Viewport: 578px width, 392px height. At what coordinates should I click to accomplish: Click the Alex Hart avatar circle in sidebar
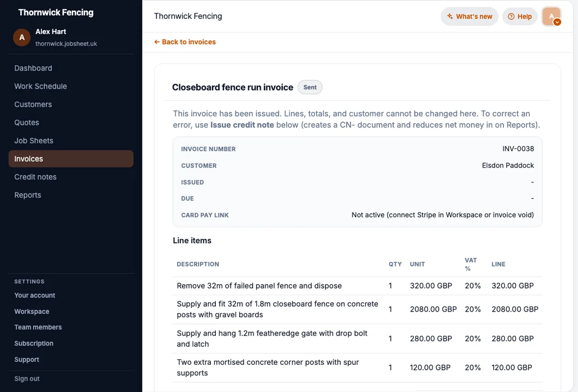[x=22, y=37]
